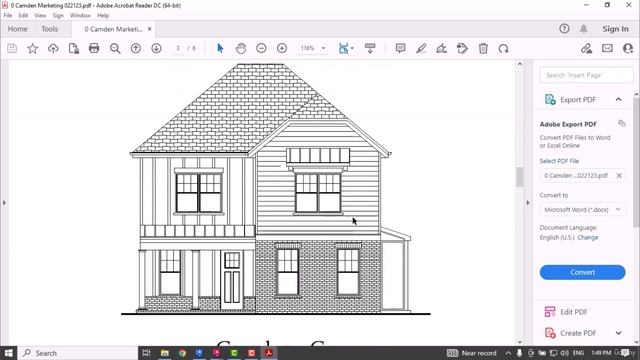Select the 0 Camden Marketing document tab

(x=113, y=29)
